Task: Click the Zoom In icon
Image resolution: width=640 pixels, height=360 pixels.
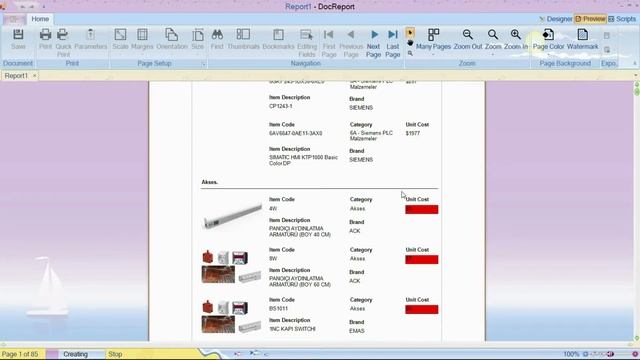Action: tap(516, 35)
